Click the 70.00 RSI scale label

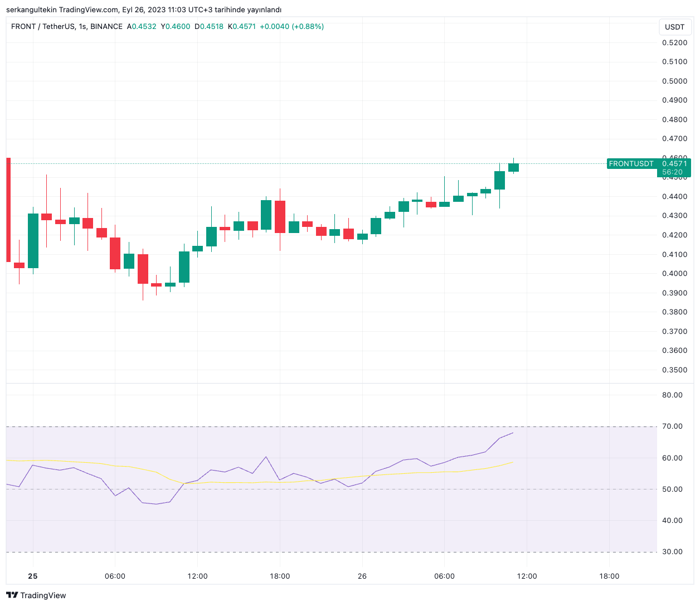coord(672,426)
